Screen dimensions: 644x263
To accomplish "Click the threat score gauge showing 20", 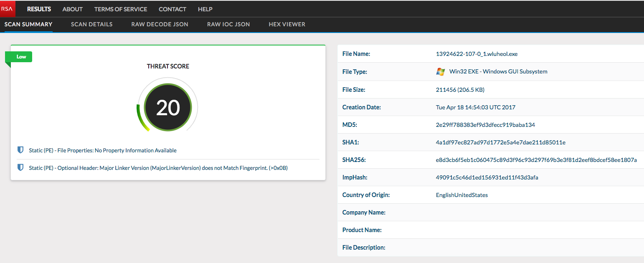I will [167, 107].
